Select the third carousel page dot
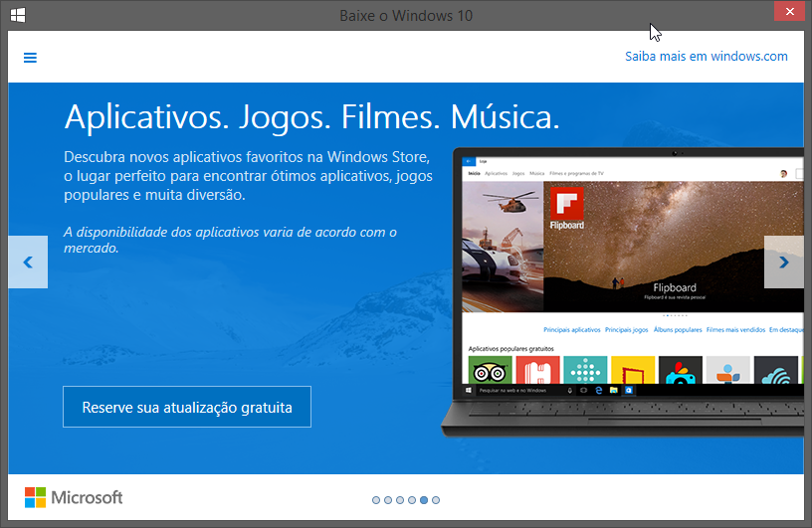This screenshot has width=812, height=528. point(400,500)
